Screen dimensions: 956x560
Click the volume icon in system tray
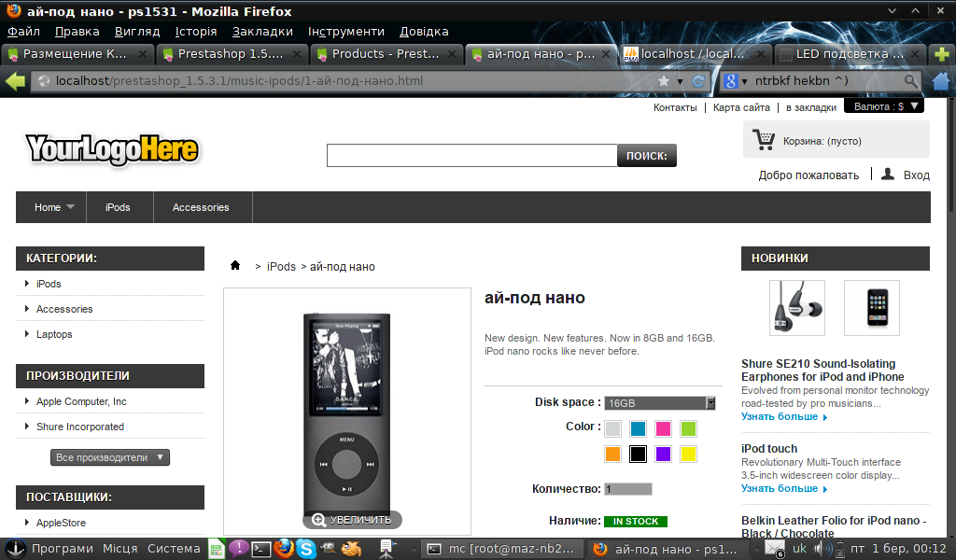823,549
